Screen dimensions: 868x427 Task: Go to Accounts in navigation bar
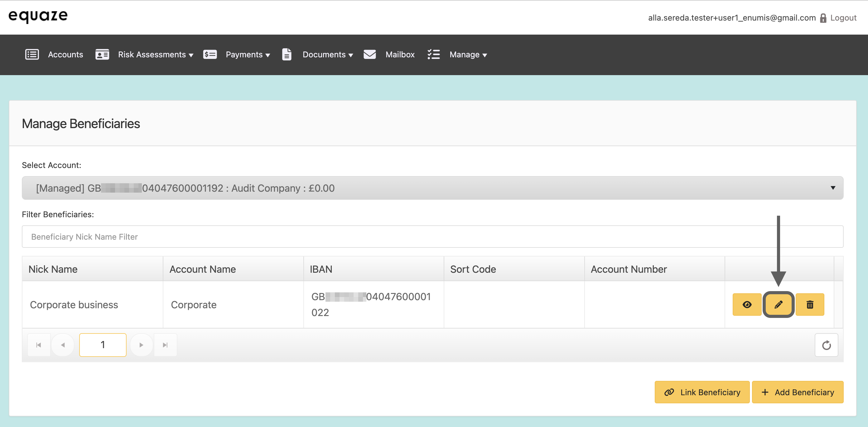65,55
